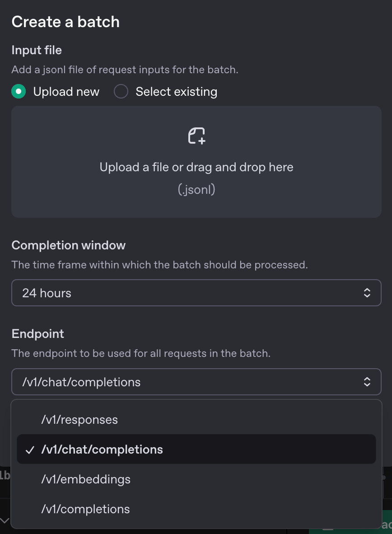Viewport: 392px width, 534px height.
Task: Select /v1/embeddings from the open list
Action: click(x=86, y=479)
